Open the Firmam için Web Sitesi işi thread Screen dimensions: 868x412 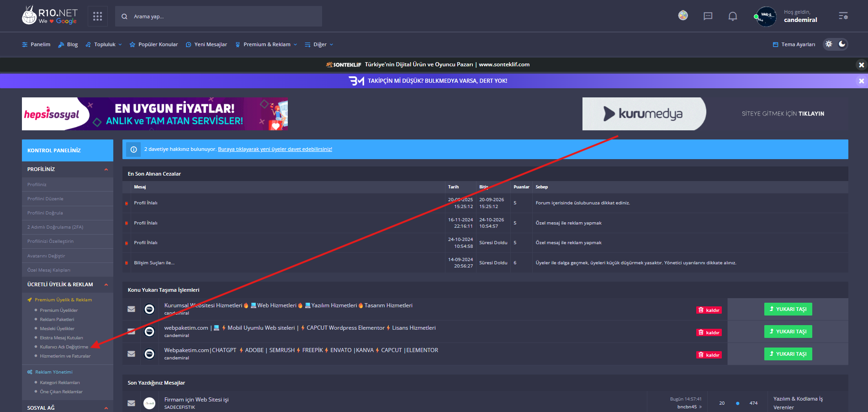point(196,400)
